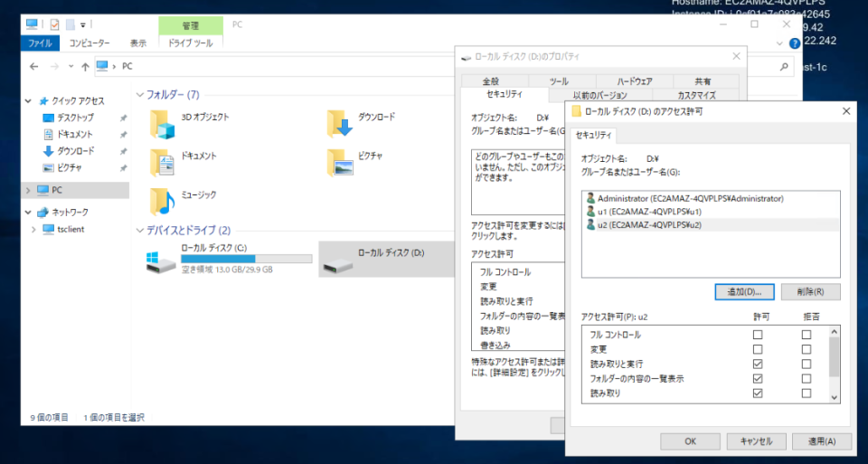The width and height of the screenshot is (868, 464).
Task: Open the ファイル ribbon tab
Action: [x=40, y=43]
